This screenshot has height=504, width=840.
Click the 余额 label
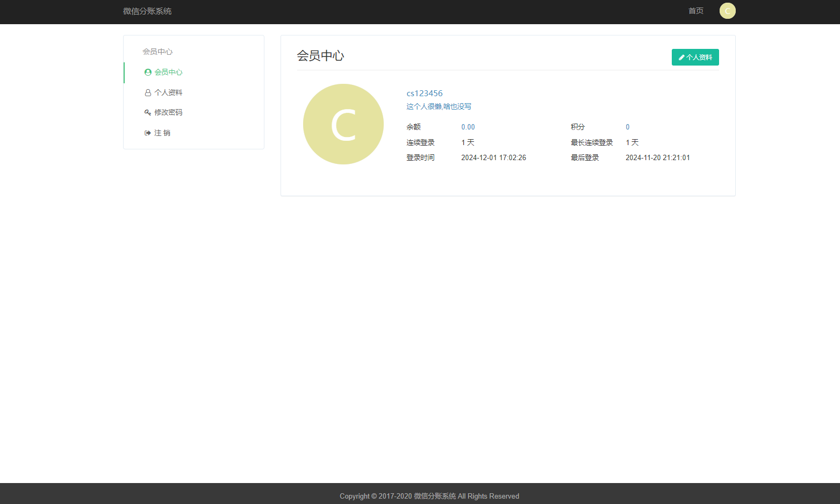413,127
